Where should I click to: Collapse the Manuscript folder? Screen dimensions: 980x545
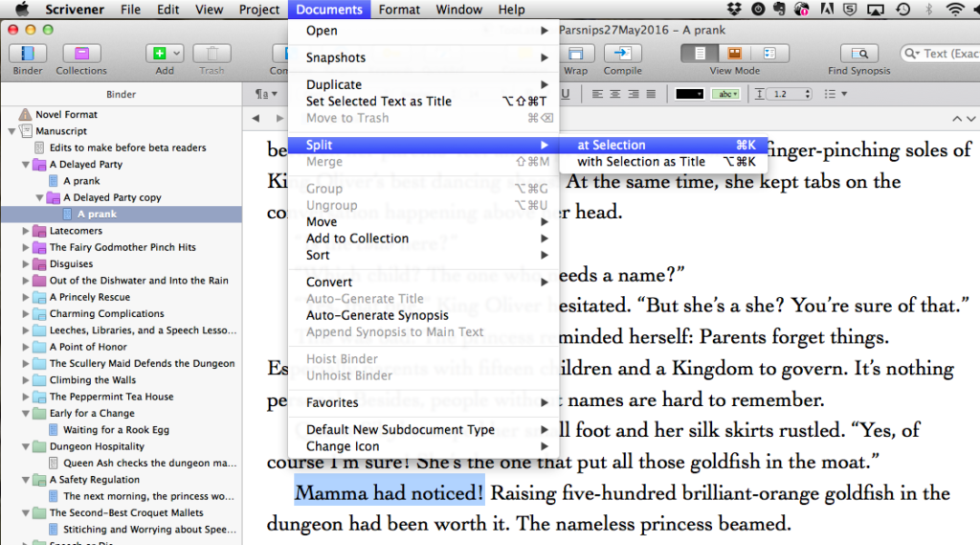[11, 131]
